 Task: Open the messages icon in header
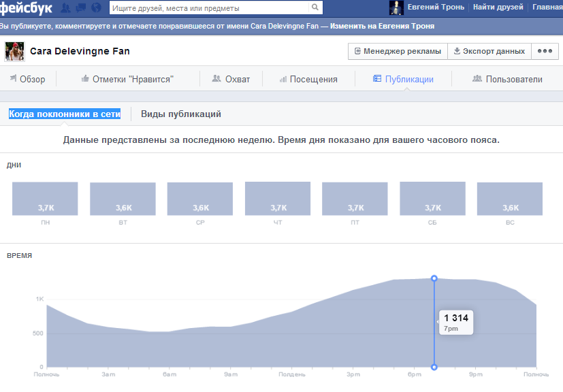(x=81, y=7)
